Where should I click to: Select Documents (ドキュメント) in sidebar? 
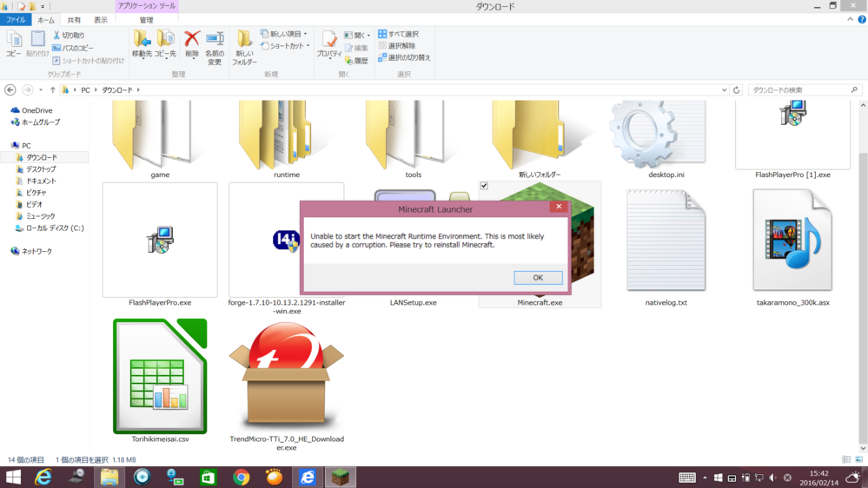36,181
